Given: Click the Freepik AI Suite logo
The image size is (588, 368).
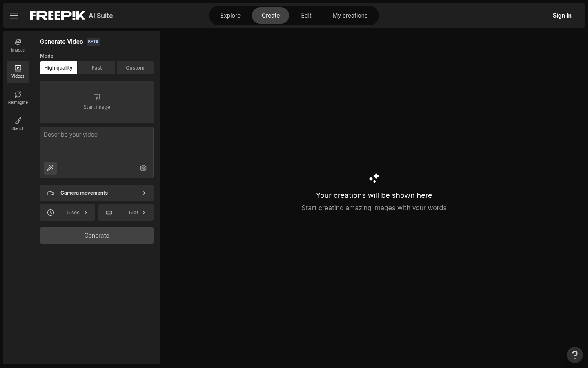Looking at the screenshot, I should tap(58, 16).
